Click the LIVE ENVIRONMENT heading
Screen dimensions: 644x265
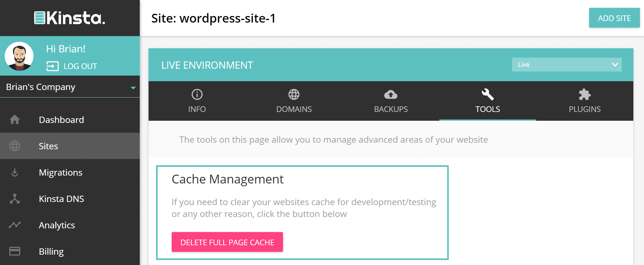(x=207, y=65)
